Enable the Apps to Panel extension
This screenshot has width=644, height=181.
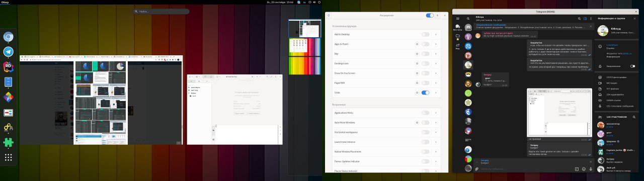point(425,44)
